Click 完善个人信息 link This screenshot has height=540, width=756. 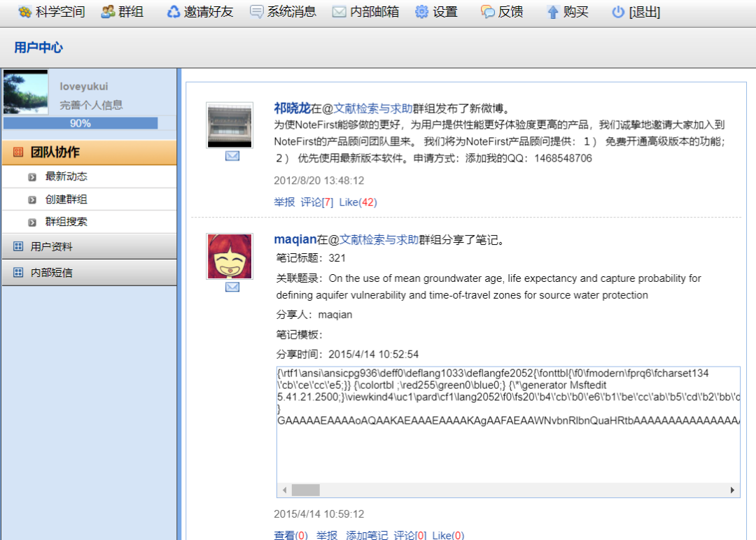pos(91,105)
